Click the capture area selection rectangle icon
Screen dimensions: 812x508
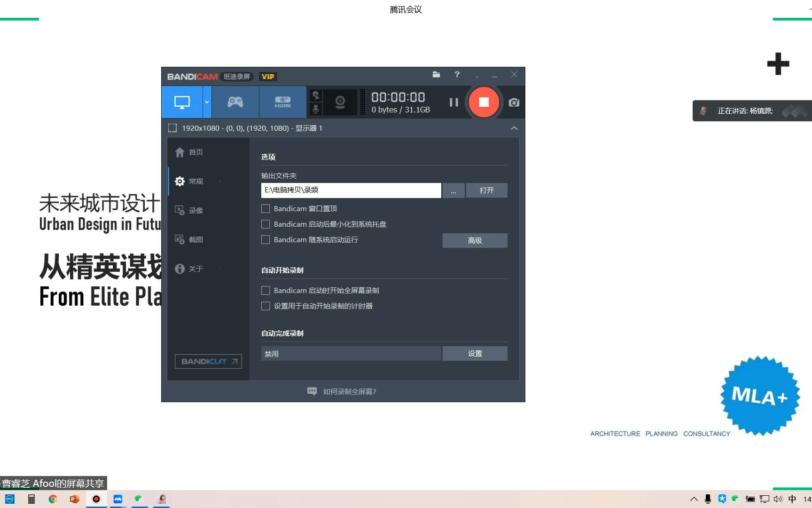[x=172, y=128]
